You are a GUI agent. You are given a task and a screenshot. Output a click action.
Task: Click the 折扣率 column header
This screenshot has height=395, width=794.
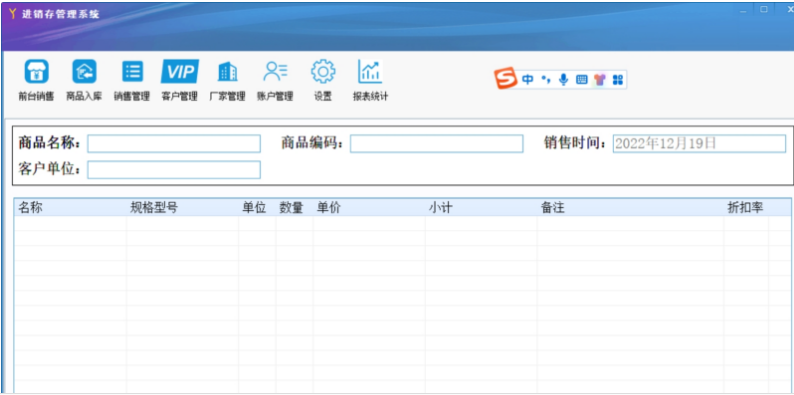[746, 207]
